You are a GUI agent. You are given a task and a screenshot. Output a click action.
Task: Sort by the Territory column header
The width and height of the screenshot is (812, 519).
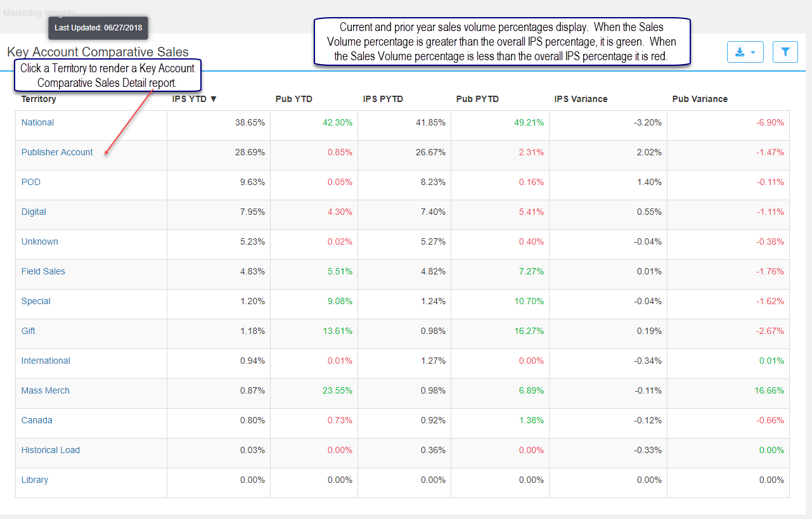pyautogui.click(x=39, y=99)
